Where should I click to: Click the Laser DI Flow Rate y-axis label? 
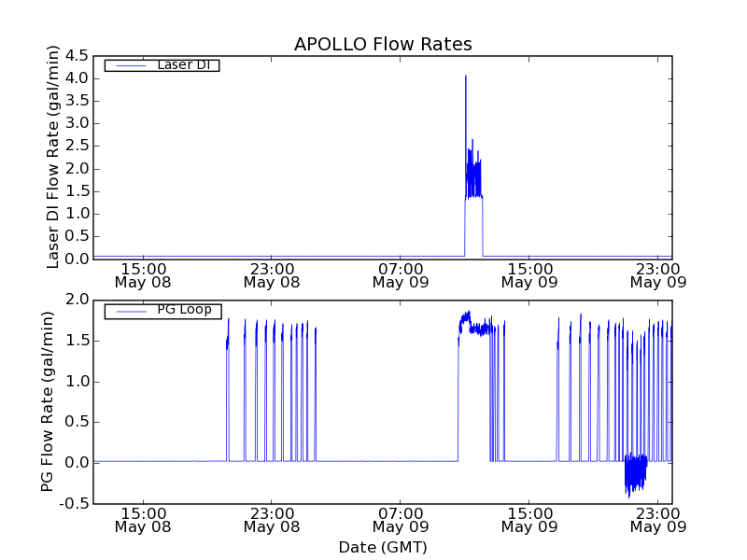[53, 157]
